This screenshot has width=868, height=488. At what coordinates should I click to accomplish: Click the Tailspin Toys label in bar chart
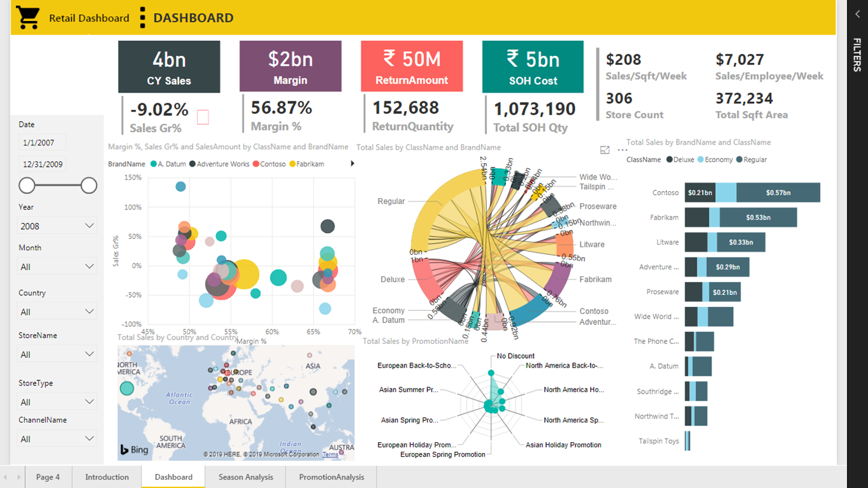[x=659, y=441]
